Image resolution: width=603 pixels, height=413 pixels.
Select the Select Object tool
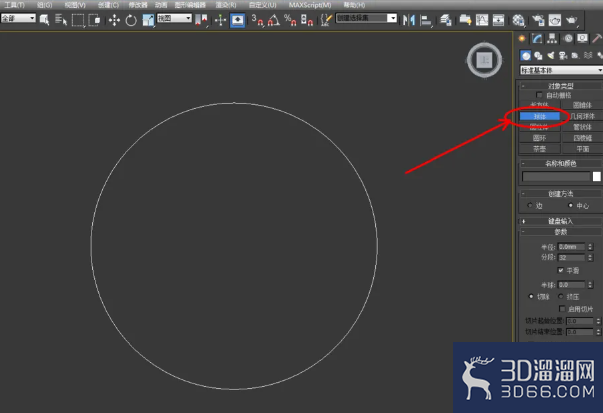tap(44, 20)
